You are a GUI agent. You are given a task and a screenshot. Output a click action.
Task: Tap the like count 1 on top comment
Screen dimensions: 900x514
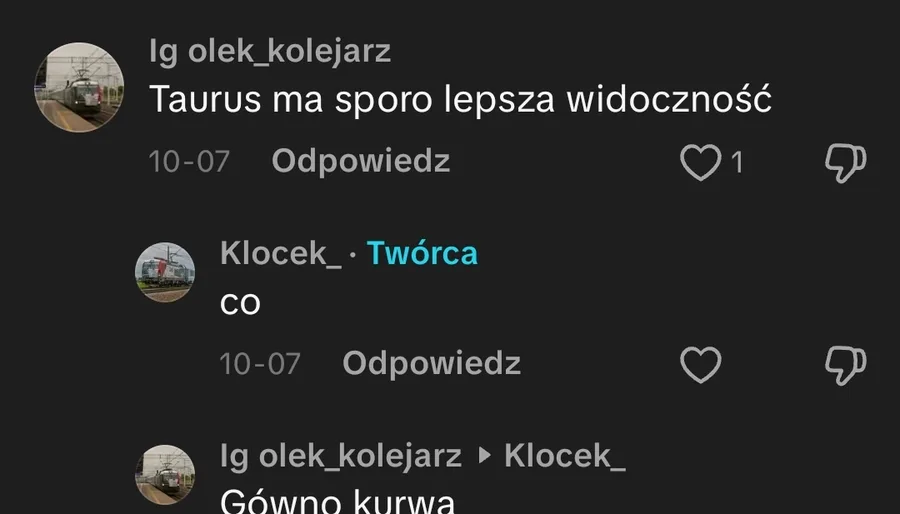(737, 163)
